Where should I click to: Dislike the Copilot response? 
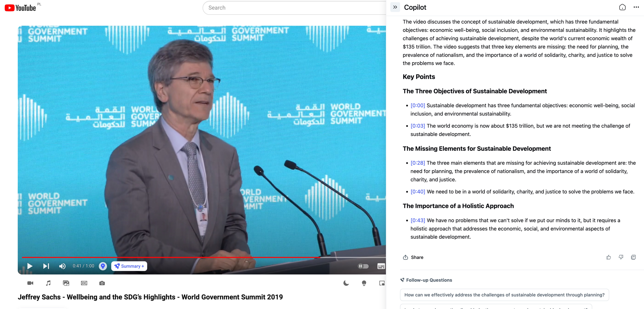click(621, 257)
